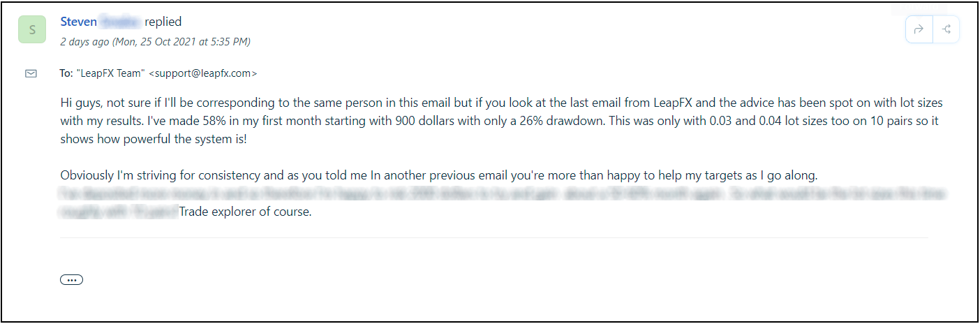
Task: Click the "replied" status text
Action: point(163,22)
